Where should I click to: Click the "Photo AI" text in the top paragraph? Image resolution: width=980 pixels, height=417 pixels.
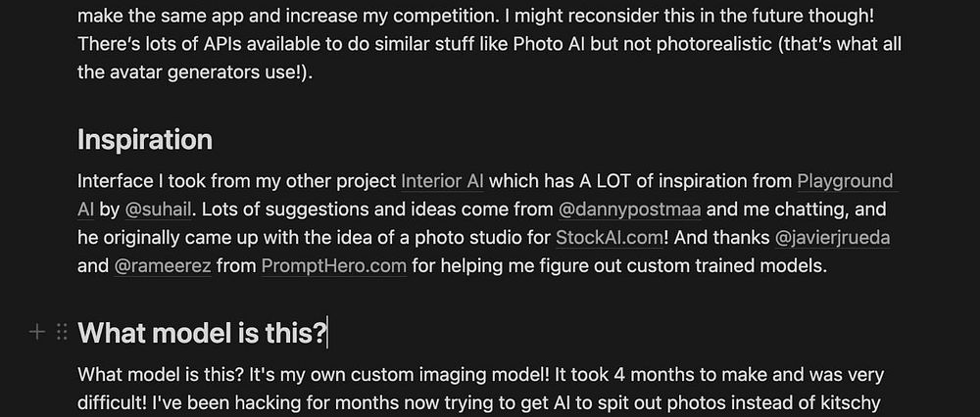550,44
